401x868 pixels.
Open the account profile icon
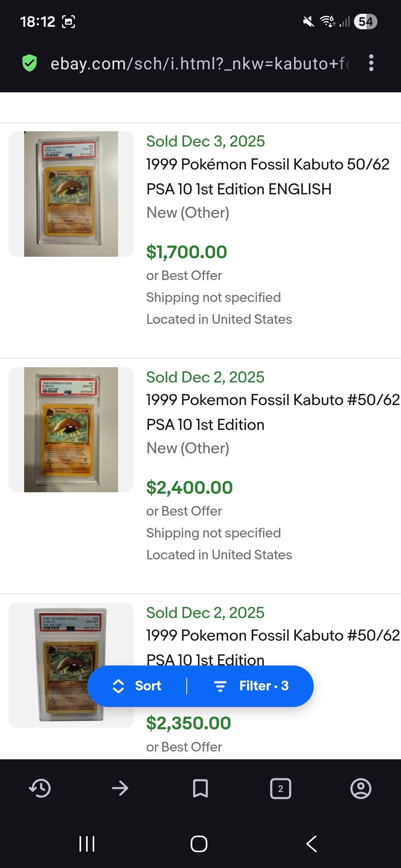click(x=361, y=788)
